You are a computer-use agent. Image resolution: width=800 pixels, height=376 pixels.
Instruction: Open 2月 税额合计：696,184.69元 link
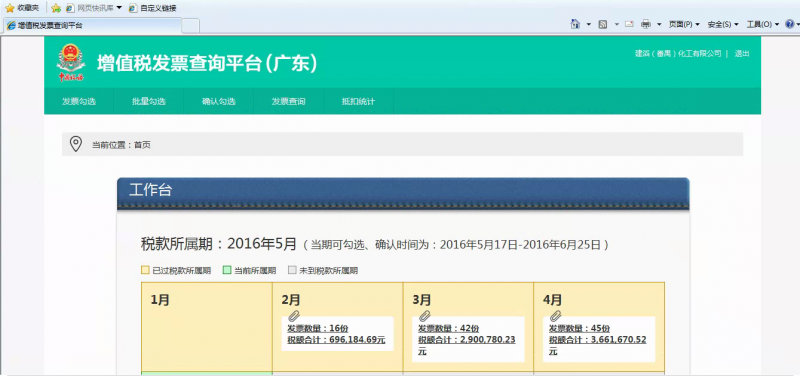pyautogui.click(x=336, y=339)
